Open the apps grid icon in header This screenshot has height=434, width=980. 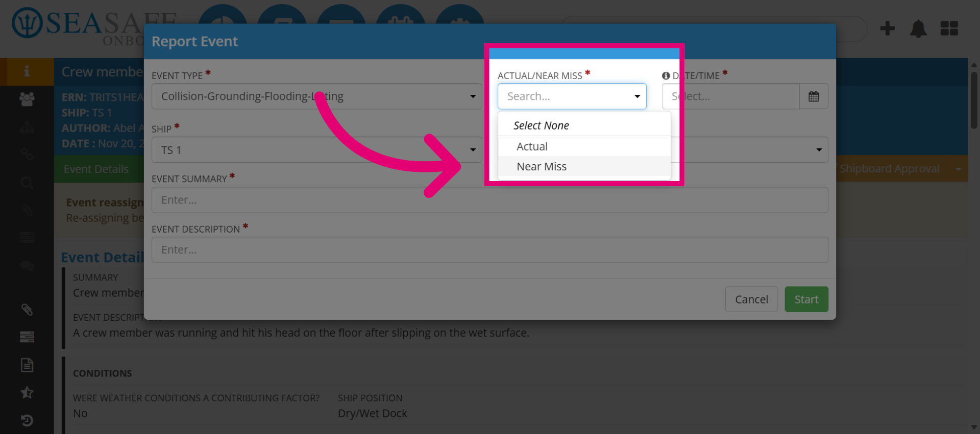(x=949, y=29)
